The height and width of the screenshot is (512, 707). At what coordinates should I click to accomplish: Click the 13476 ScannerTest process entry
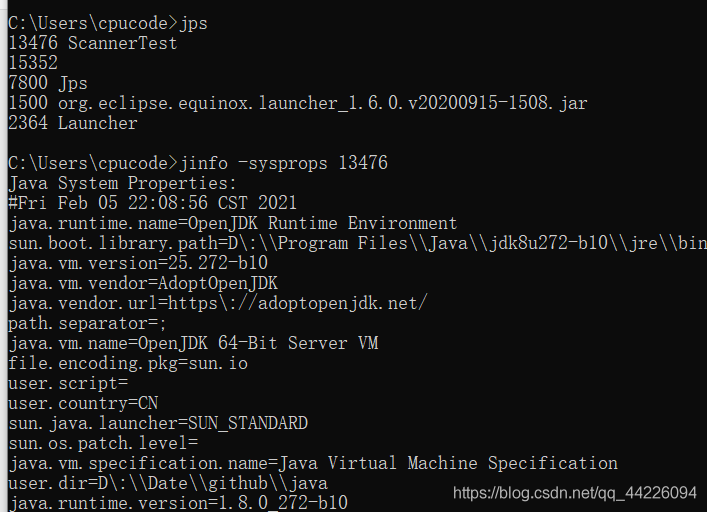(x=93, y=43)
